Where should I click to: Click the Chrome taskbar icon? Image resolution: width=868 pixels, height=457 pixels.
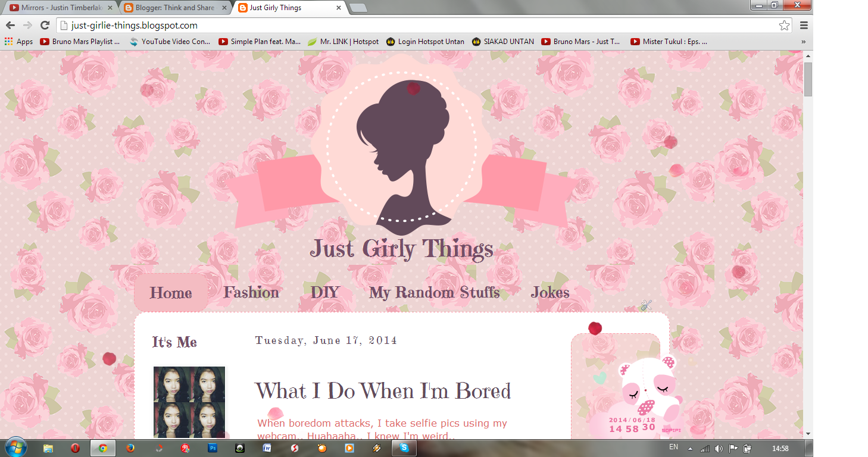(103, 448)
